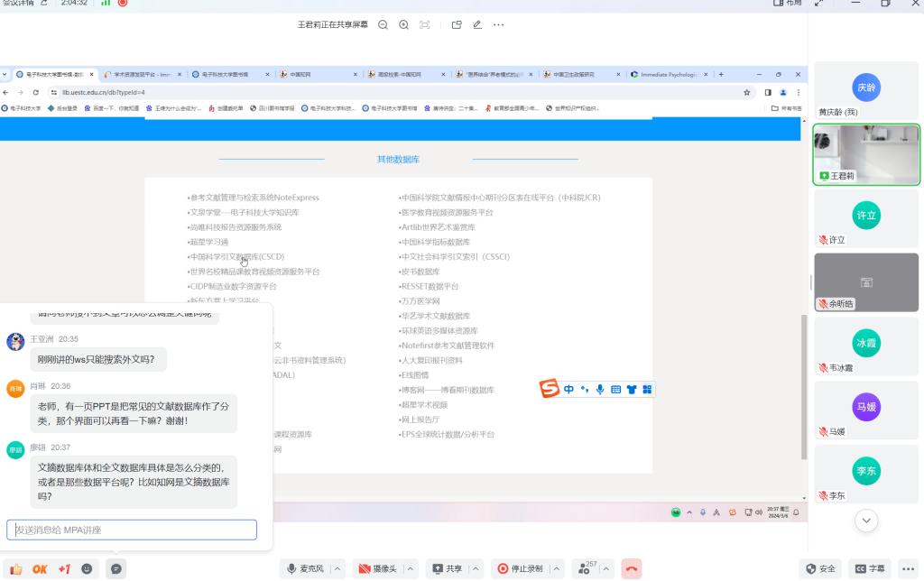
Task: Click the chat bubble icon
Action: [x=115, y=569]
